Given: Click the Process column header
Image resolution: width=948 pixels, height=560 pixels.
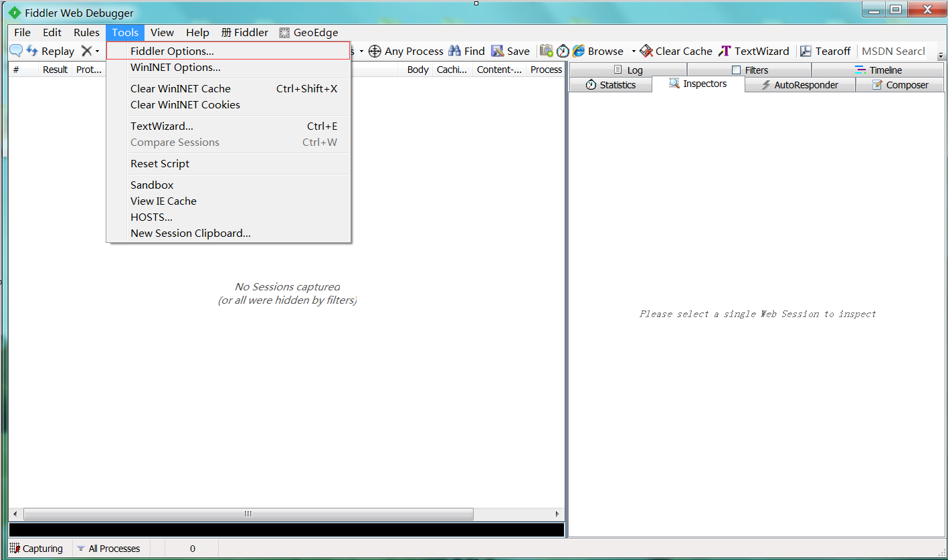Looking at the screenshot, I should coord(546,70).
